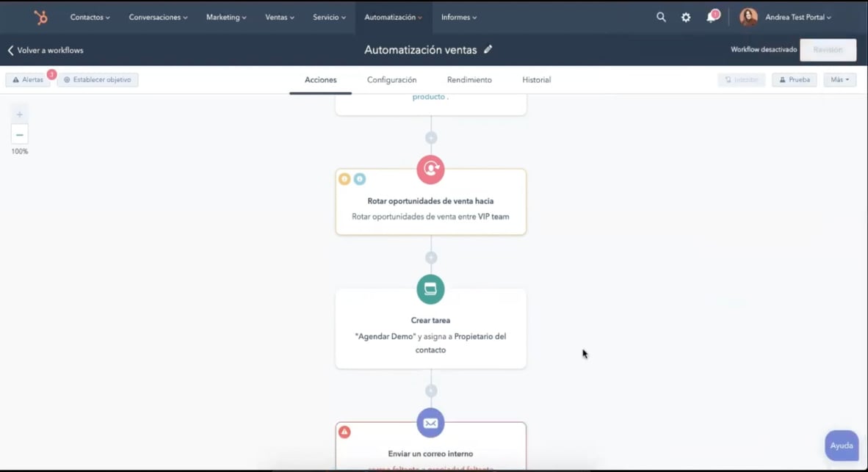Open the settings gear icon
This screenshot has height=472, width=868.
tap(686, 17)
